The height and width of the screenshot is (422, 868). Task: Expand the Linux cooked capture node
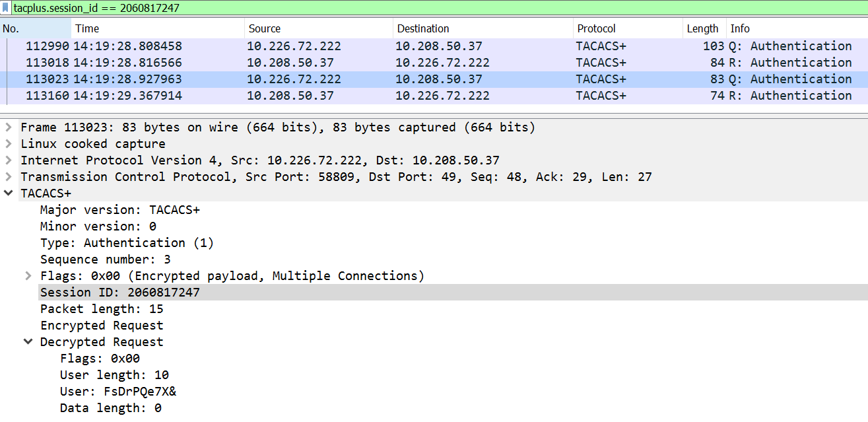pyautogui.click(x=9, y=143)
